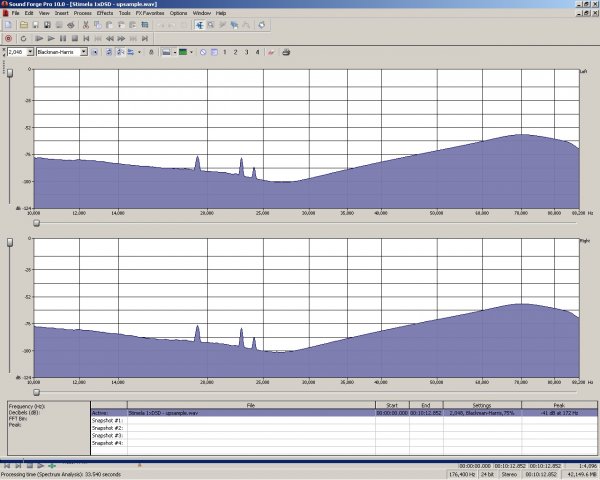Toggle Loop Playback button

pyautogui.click(x=22, y=38)
